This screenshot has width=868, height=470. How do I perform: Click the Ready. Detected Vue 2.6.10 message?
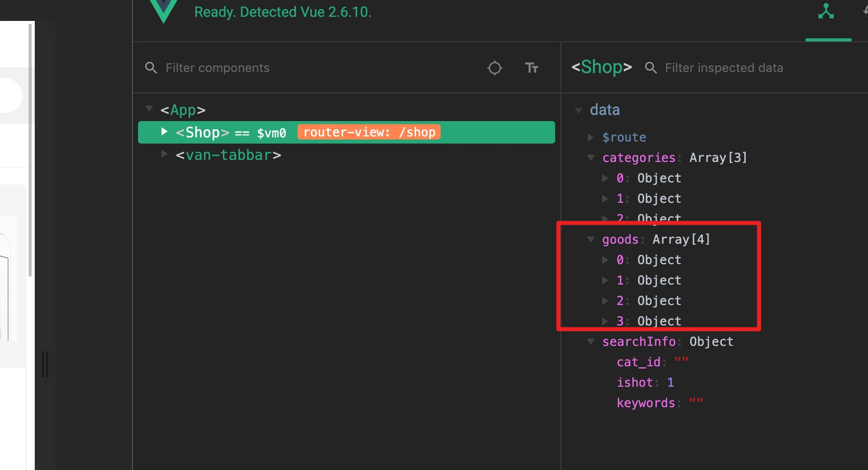coord(283,12)
